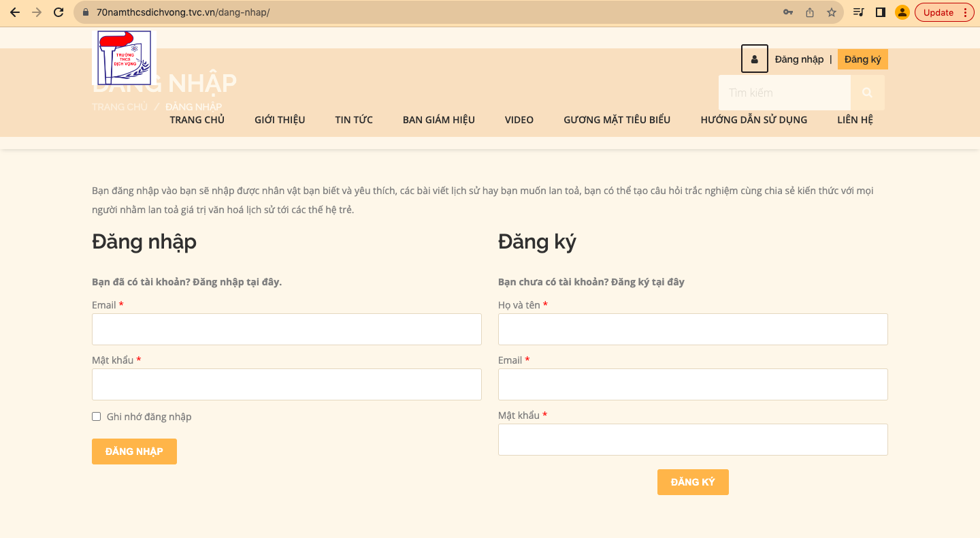Click the user account icon in header
Viewport: 980px width, 538px height.
754,59
